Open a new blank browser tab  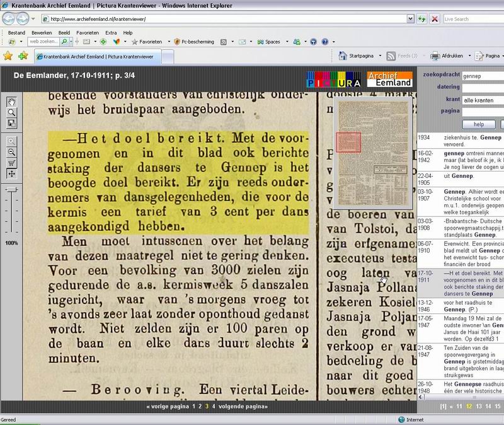click(168, 57)
